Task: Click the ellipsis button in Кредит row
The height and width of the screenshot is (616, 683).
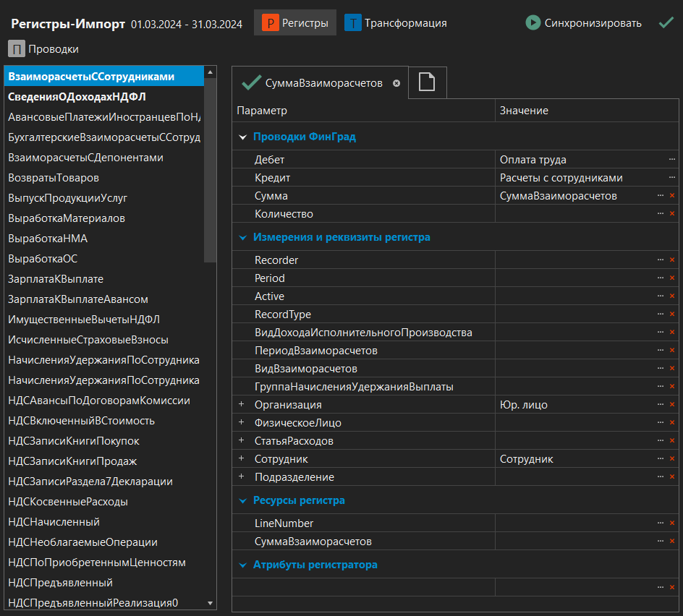Action: [672, 178]
